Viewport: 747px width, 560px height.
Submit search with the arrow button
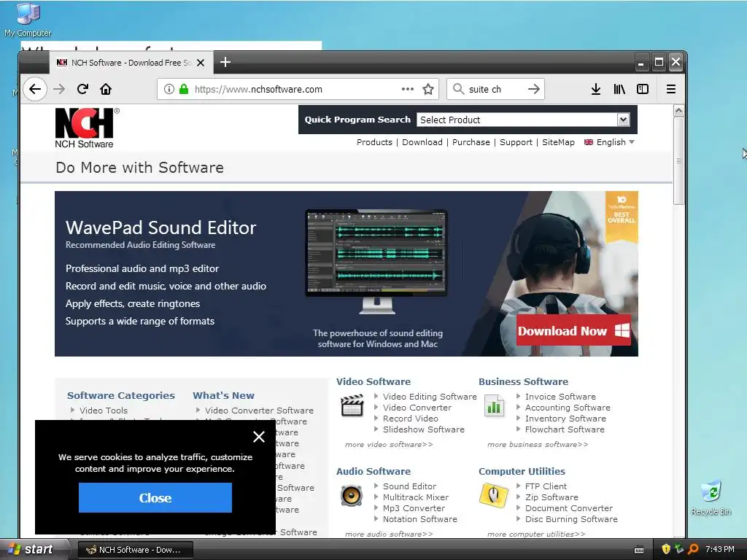pos(534,89)
